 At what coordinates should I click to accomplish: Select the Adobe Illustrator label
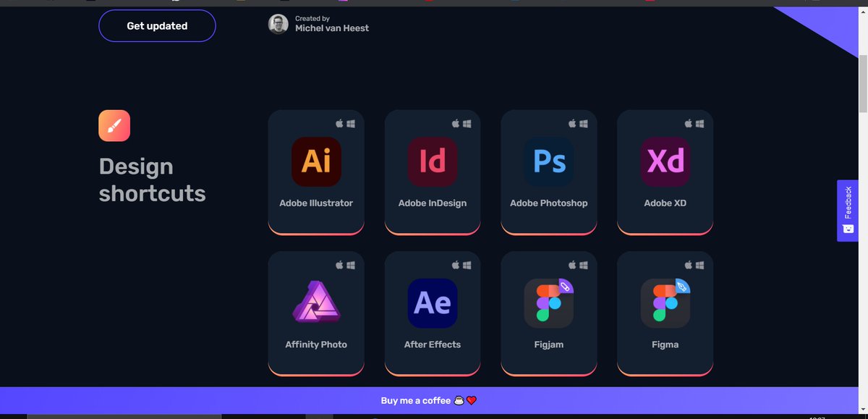(x=316, y=203)
